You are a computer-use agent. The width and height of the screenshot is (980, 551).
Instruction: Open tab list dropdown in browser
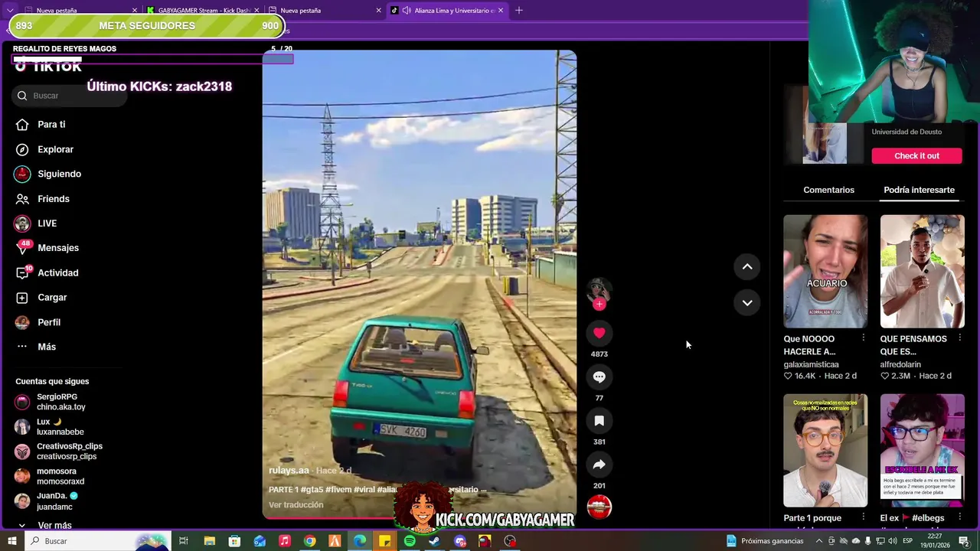click(9, 11)
